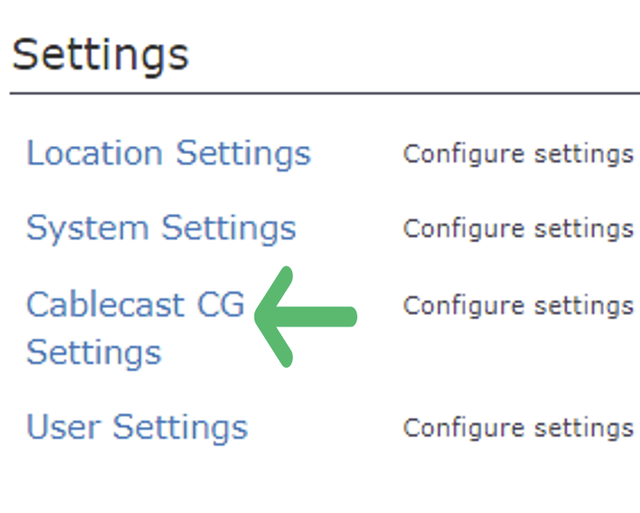
Task: Click the Settings page heading
Action: coord(100,53)
